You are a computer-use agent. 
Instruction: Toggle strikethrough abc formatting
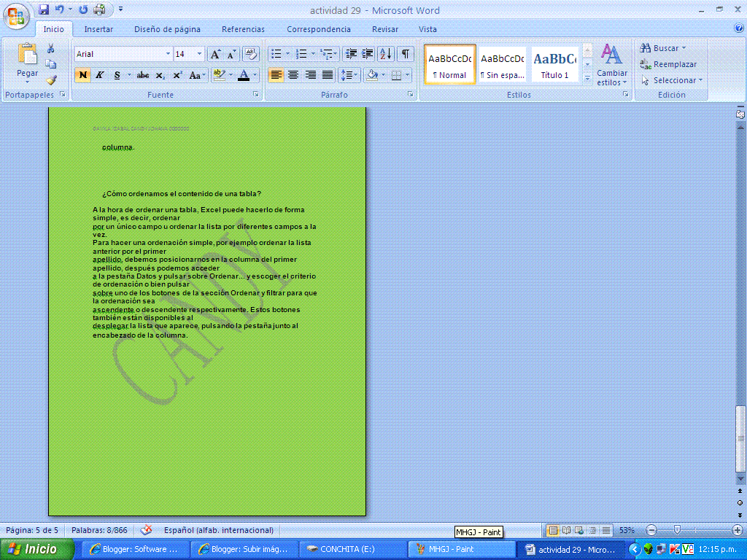point(142,75)
